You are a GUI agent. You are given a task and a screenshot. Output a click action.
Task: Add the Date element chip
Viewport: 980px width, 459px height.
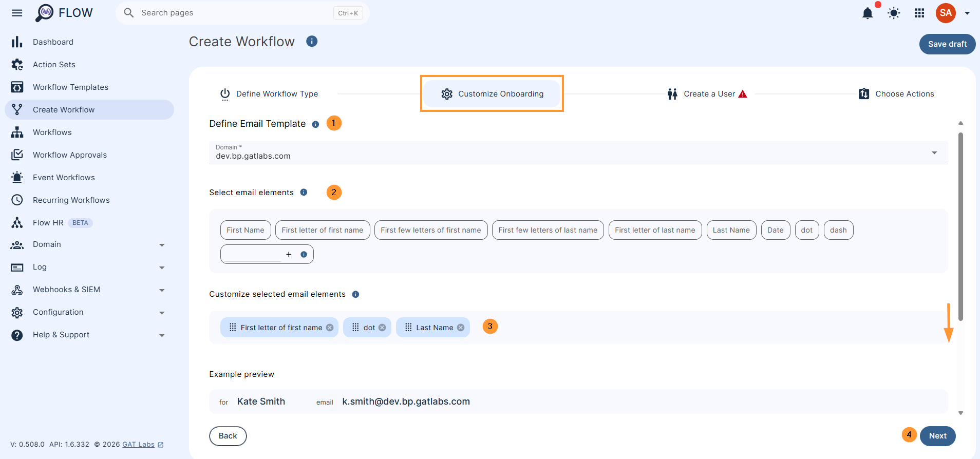776,230
